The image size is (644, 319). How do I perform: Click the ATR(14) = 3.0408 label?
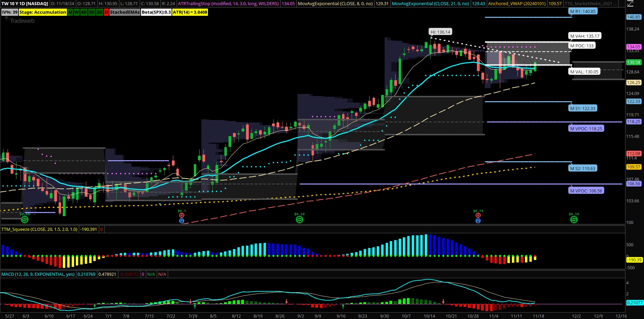pyautogui.click(x=190, y=12)
